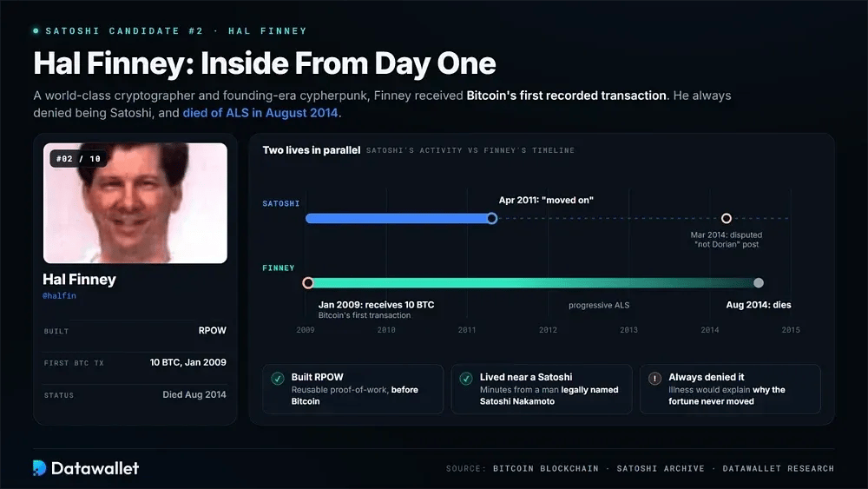Select the Jan 2009 Finney start marker
868x489 pixels.
click(x=308, y=283)
